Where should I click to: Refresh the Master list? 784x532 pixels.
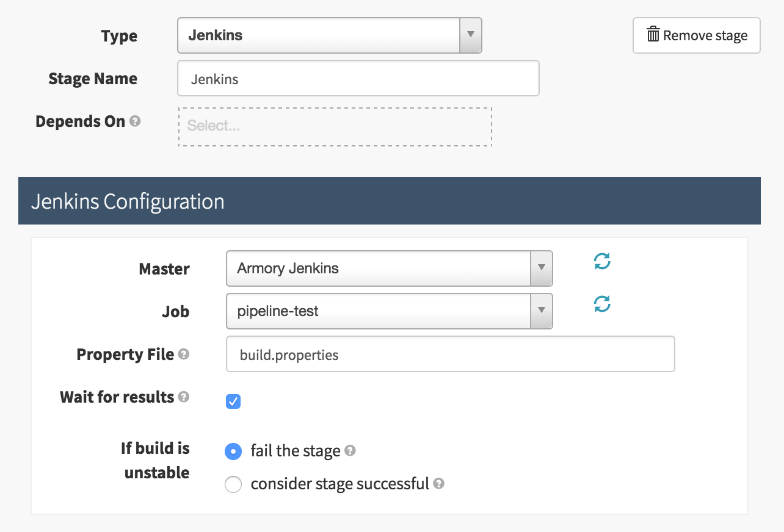click(602, 262)
